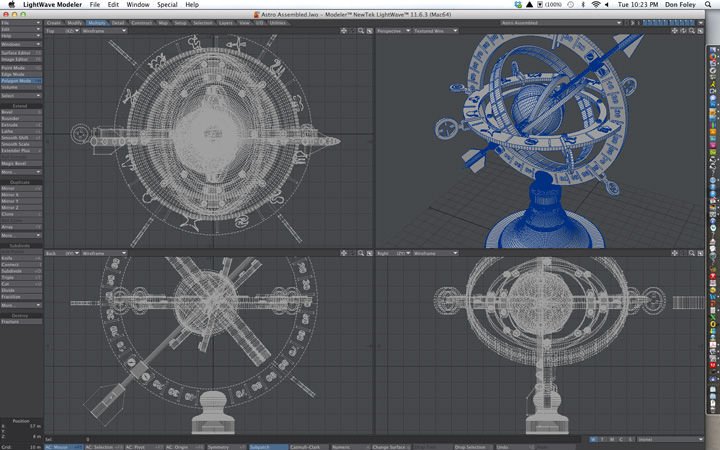Open the Special menu in the menu bar
The width and height of the screenshot is (720, 450).
(166, 5)
